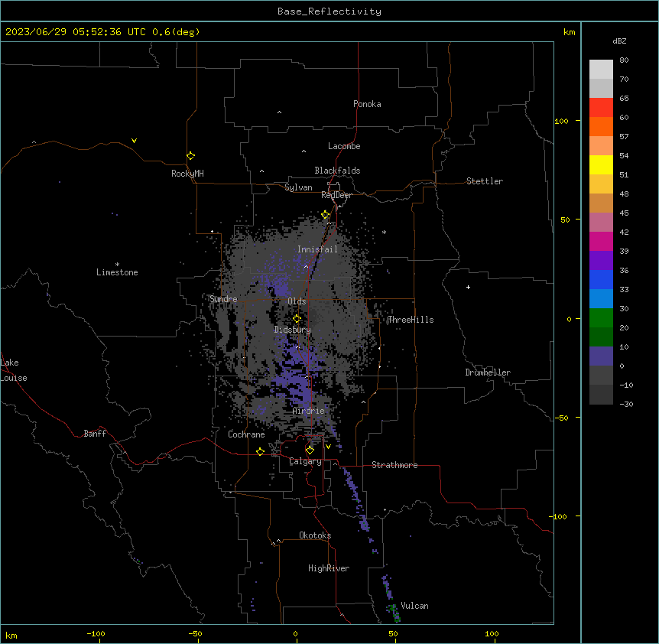Click the Lacombe city label
Image resolution: width=659 pixels, height=644 pixels.
point(344,146)
